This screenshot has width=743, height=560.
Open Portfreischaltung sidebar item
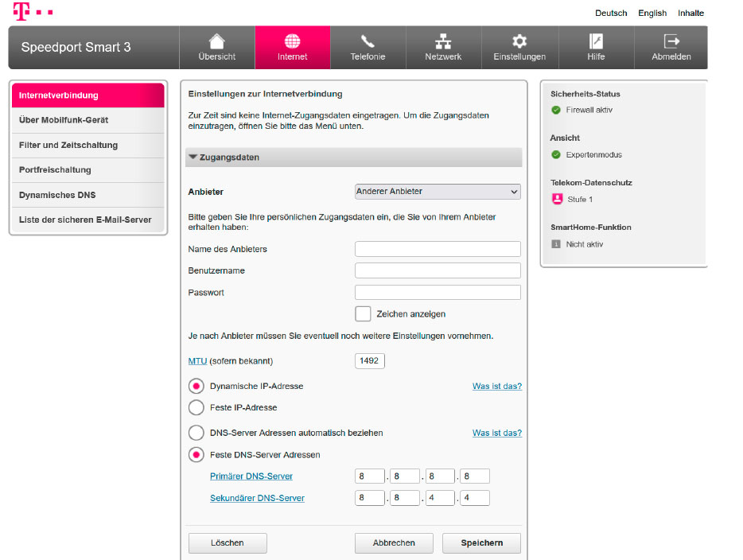coord(88,169)
